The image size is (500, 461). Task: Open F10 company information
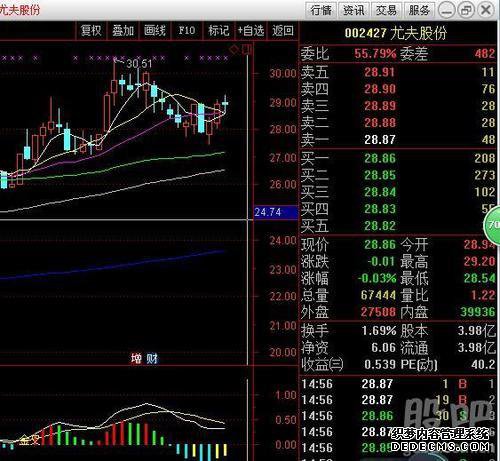click(x=187, y=31)
